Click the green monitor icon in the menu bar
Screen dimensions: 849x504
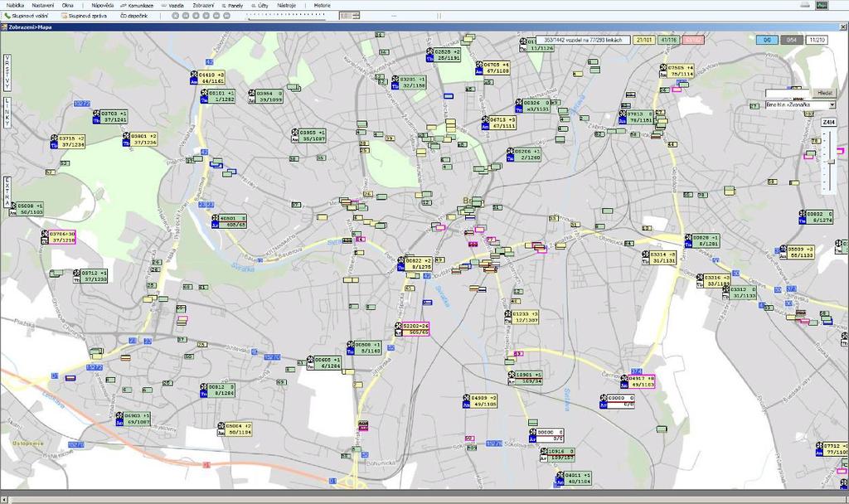pos(822,5)
